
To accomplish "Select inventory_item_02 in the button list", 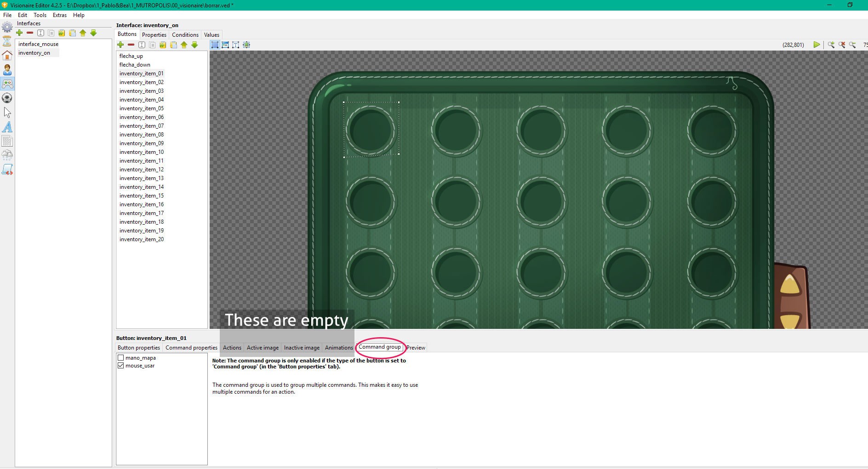I will point(142,82).
